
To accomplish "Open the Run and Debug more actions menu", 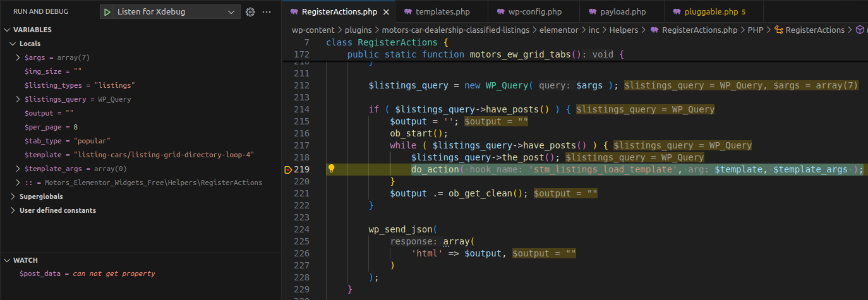I will (267, 12).
